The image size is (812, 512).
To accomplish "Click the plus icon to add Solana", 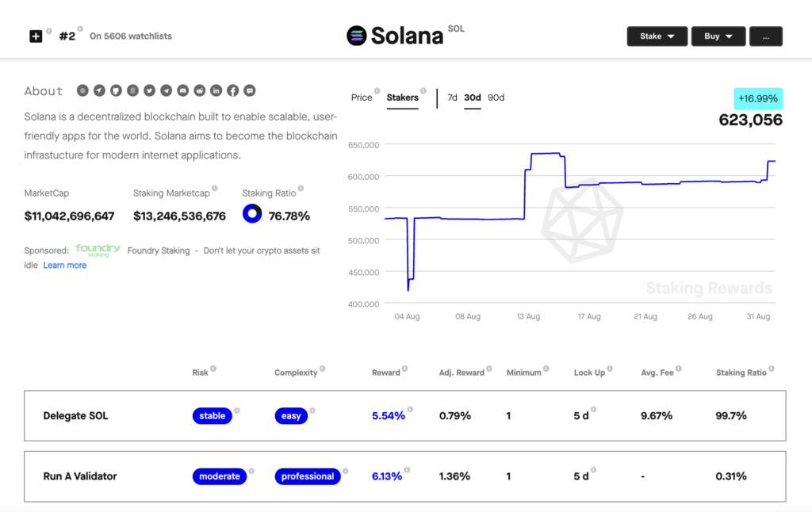I will tap(35, 36).
